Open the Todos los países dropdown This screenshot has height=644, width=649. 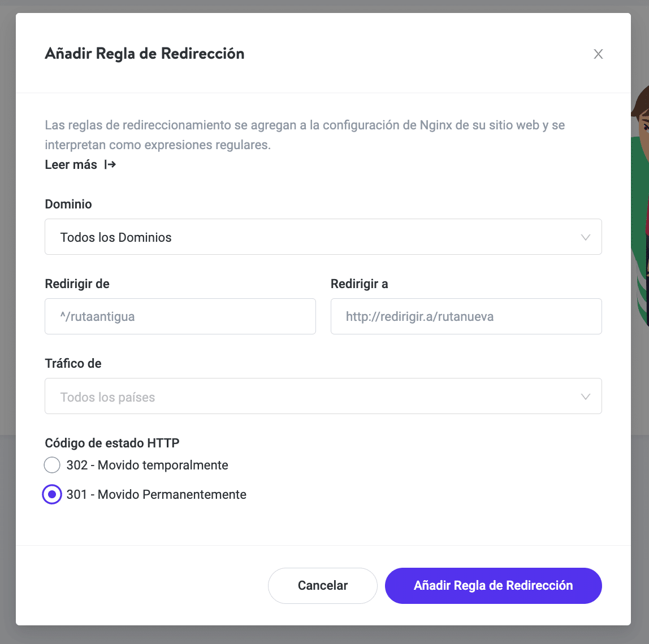point(323,396)
